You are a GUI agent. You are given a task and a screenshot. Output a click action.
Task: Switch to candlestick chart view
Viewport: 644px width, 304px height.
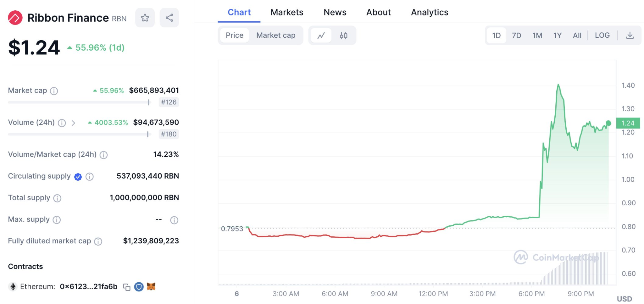click(343, 36)
